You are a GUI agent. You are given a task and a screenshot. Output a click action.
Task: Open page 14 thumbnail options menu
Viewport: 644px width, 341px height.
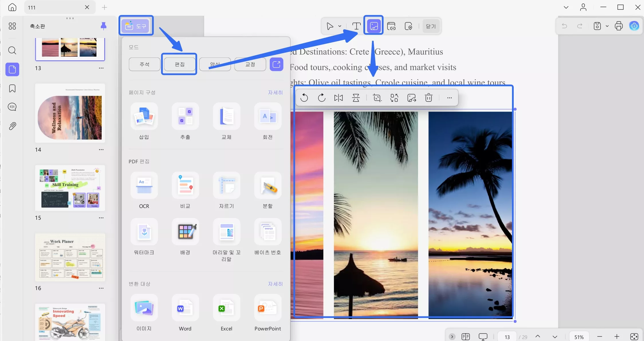click(101, 150)
